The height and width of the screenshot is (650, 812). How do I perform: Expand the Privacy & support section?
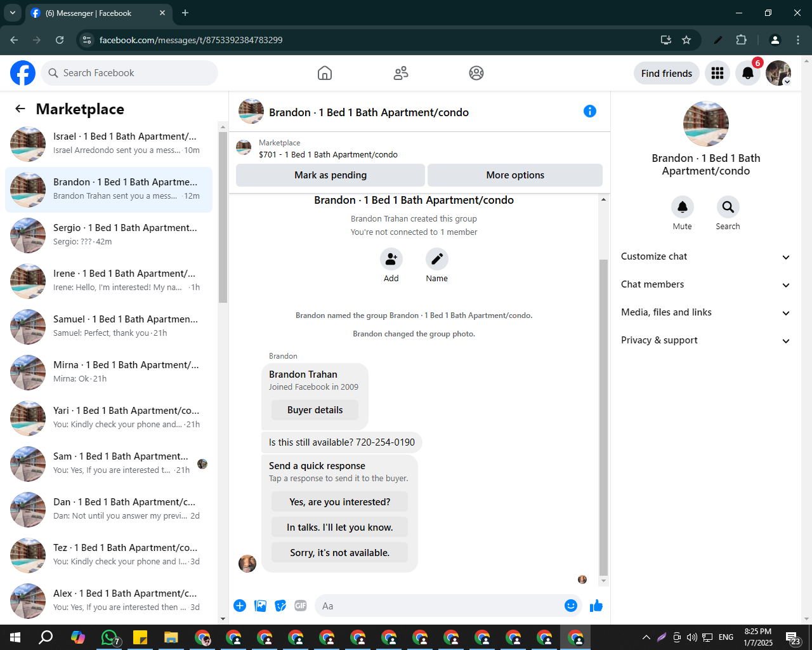click(706, 340)
